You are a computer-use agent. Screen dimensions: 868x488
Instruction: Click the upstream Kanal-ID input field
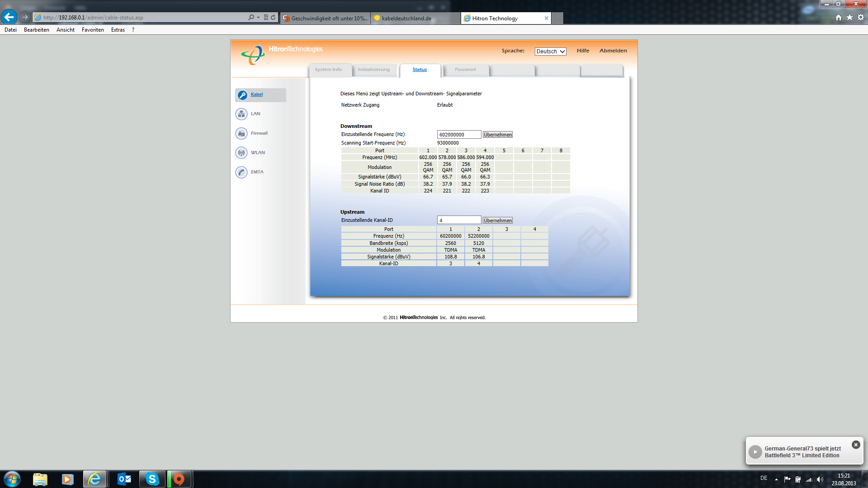(x=458, y=220)
